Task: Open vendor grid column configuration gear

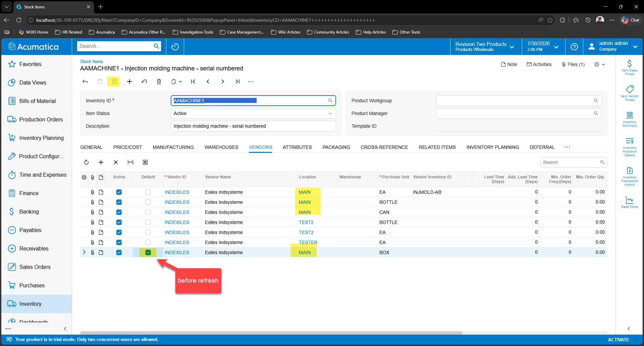Action: coord(84,177)
